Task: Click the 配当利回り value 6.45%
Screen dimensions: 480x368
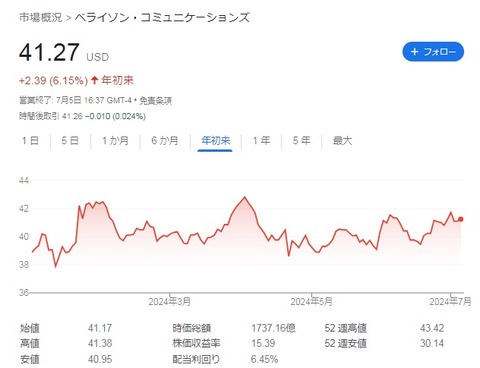Action: point(264,359)
